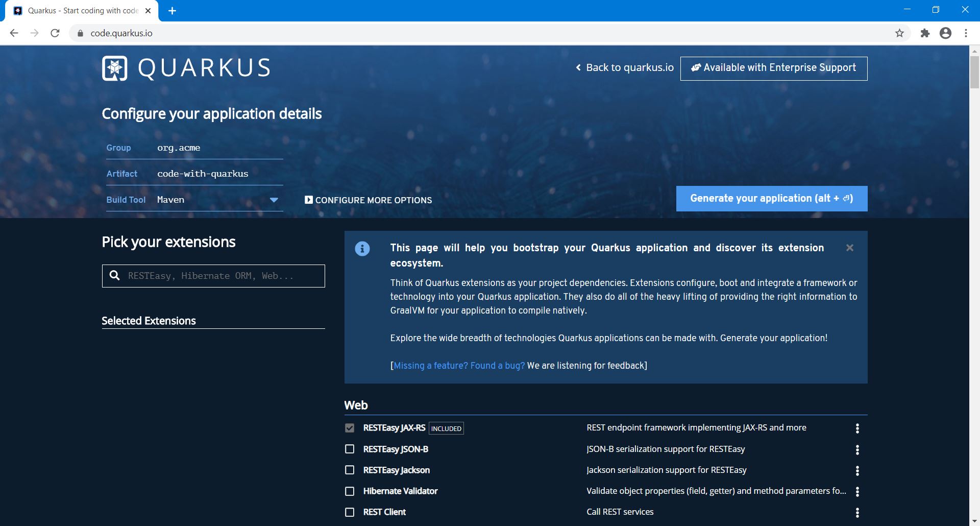This screenshot has width=980, height=526.
Task: Open the Chrome profile avatar icon
Action: click(945, 33)
